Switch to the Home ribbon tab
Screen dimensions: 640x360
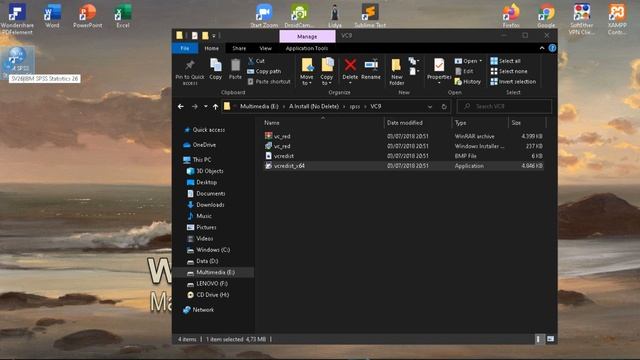211,48
